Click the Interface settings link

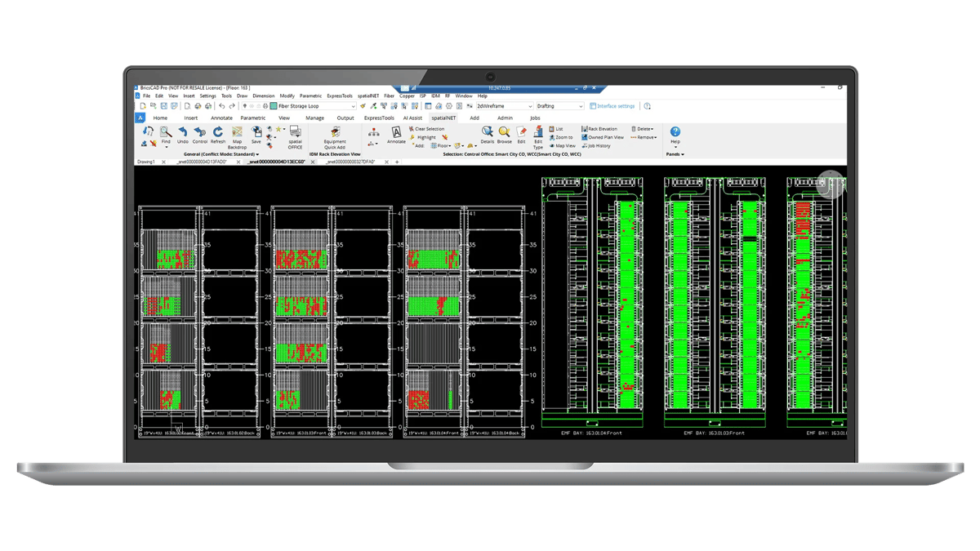(612, 106)
